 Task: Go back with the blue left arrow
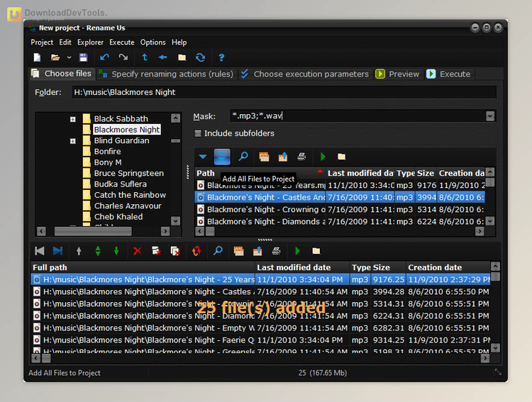[x=163, y=57]
